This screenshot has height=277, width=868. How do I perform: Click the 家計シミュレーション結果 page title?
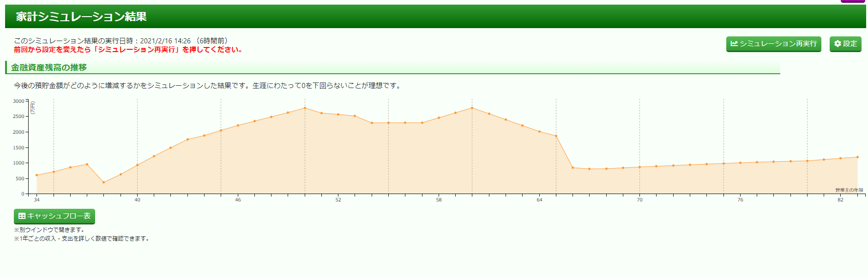81,17
